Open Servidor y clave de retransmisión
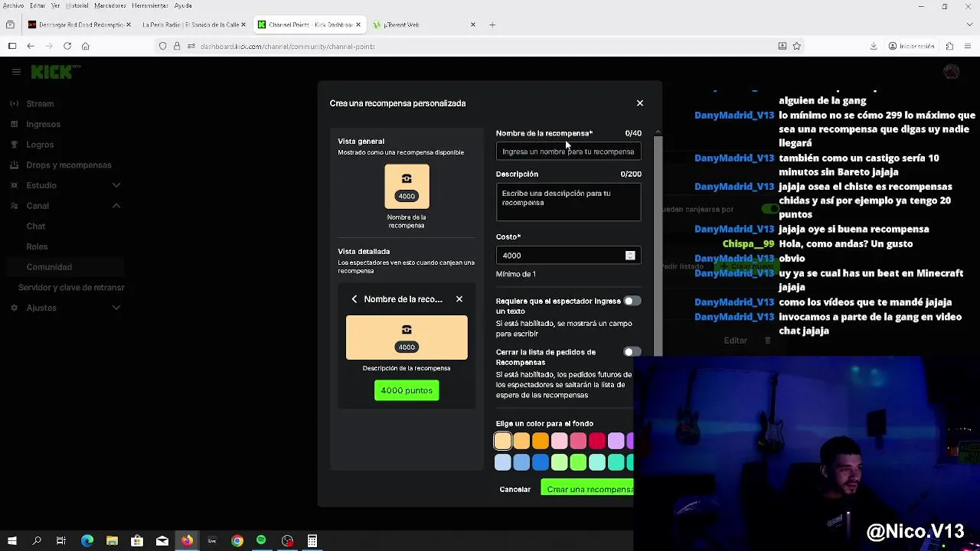 [x=71, y=287]
